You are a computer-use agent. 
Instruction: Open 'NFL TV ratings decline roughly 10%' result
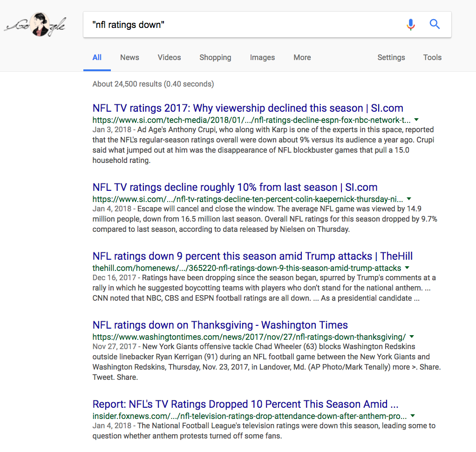pyautogui.click(x=235, y=187)
